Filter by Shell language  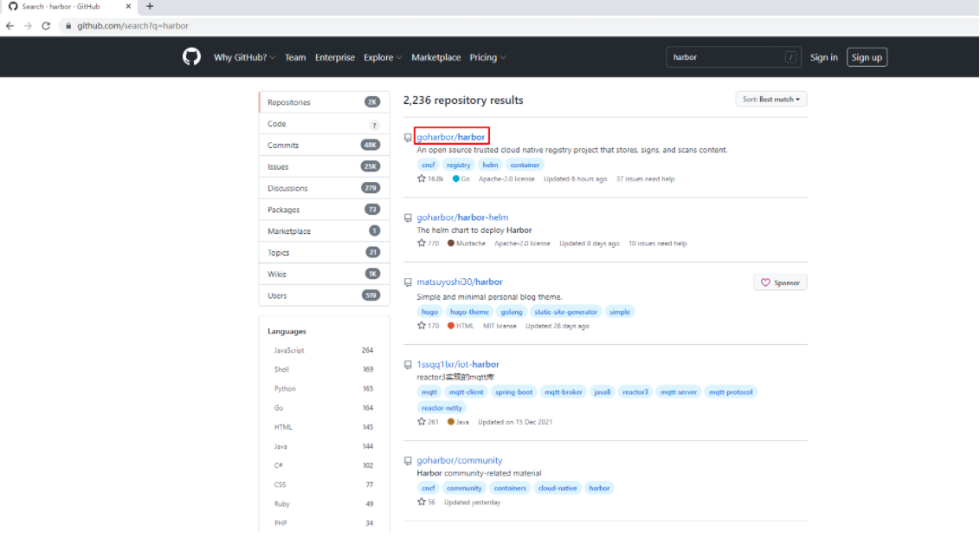click(x=324, y=369)
